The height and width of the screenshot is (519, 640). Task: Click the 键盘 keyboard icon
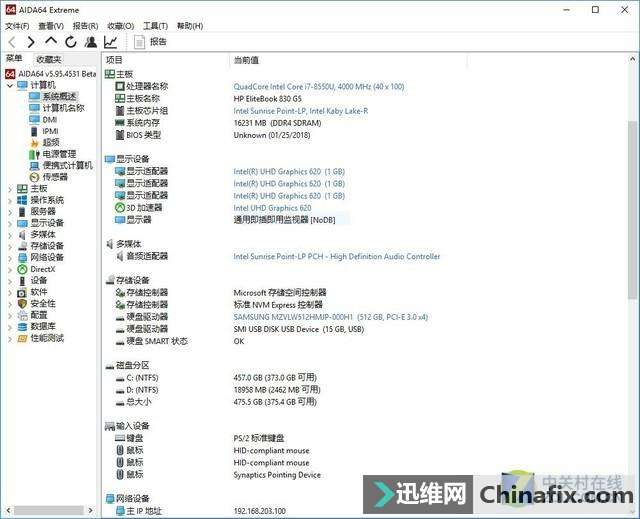click(x=120, y=438)
